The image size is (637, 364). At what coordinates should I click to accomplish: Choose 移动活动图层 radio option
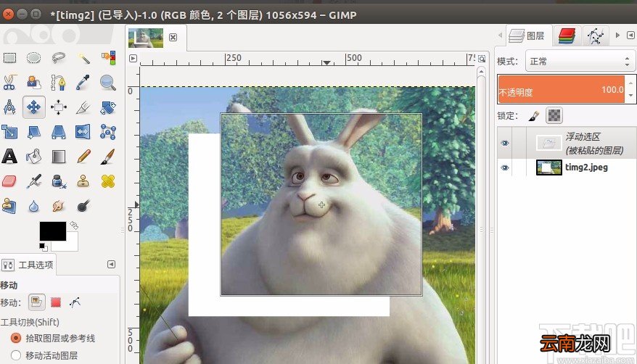[x=16, y=355]
